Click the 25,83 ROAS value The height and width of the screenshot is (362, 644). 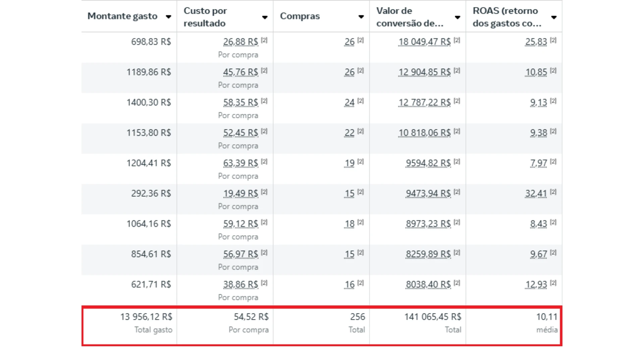[x=536, y=42]
